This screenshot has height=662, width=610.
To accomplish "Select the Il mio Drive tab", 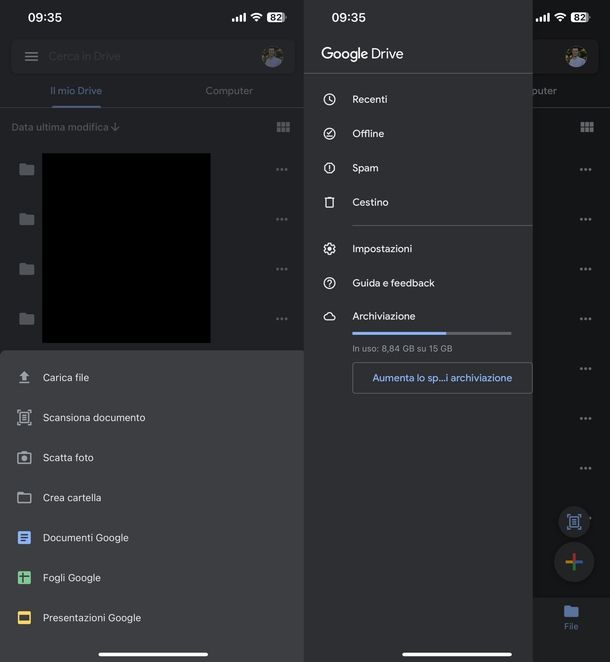I will [x=76, y=91].
